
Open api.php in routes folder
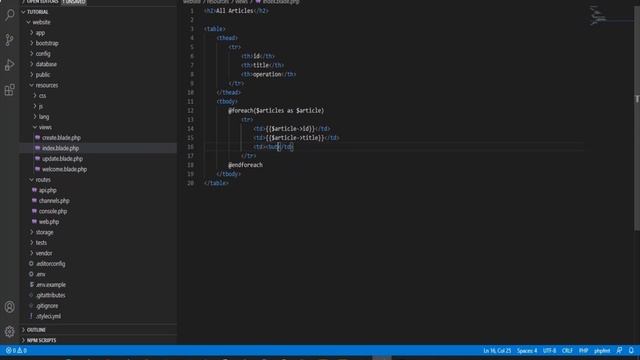(x=48, y=190)
